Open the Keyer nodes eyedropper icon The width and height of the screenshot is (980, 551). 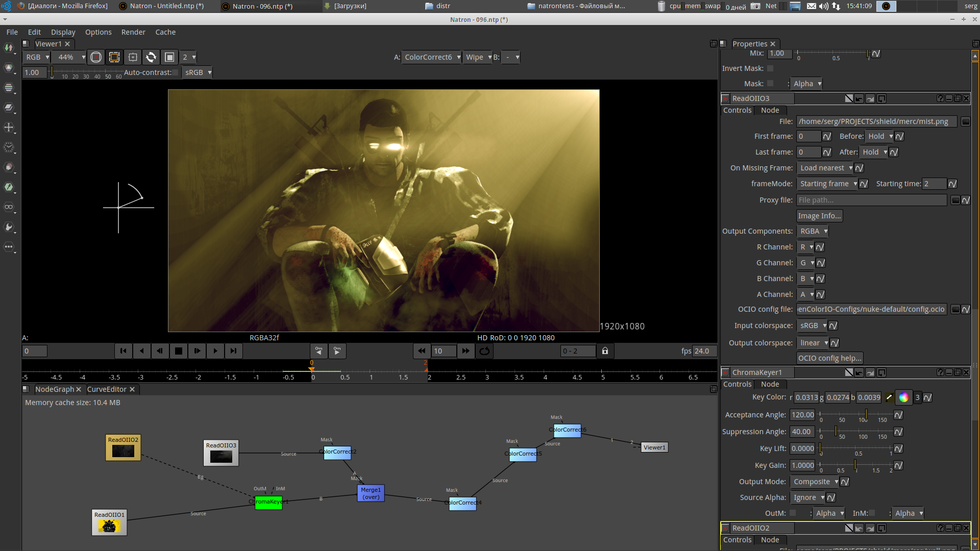pos(9,187)
